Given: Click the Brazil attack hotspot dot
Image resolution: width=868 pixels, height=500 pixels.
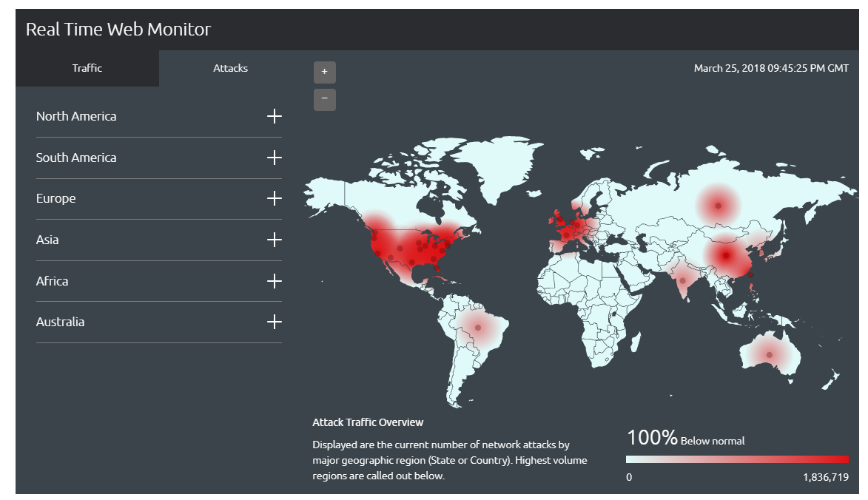Looking at the screenshot, I should tap(478, 327).
